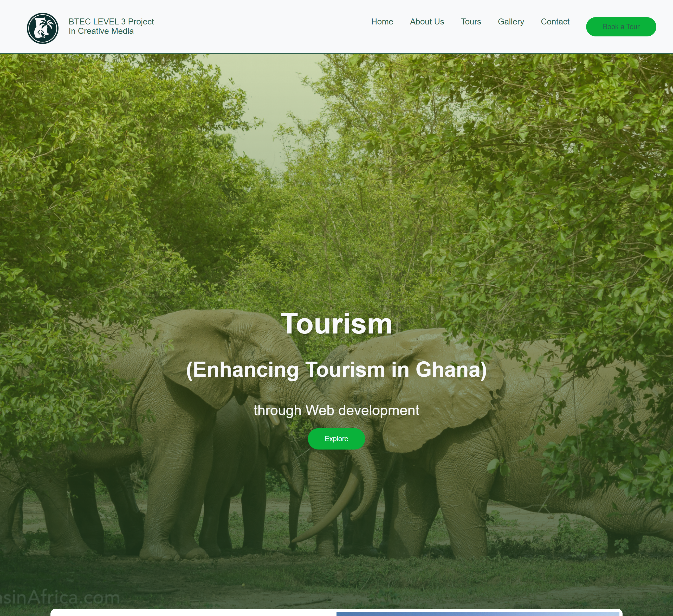Image resolution: width=673 pixels, height=616 pixels.
Task: Navigate to the About Us page
Action: pos(427,22)
